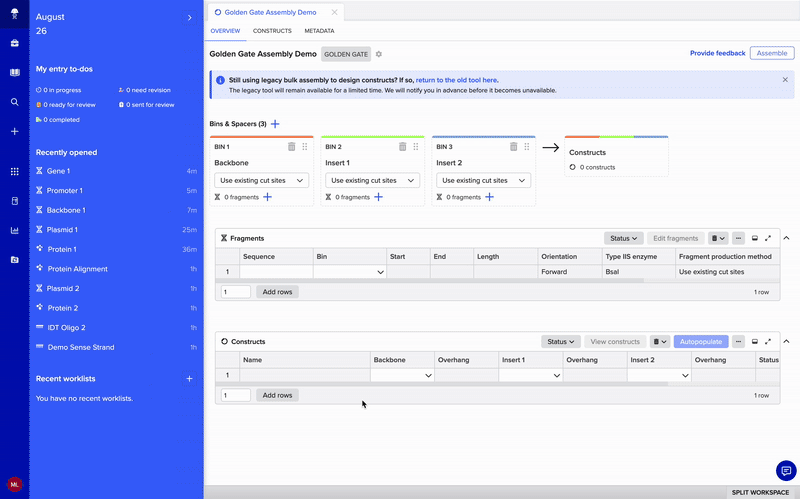
Task: Open the applications grid icon
Action: (14, 171)
